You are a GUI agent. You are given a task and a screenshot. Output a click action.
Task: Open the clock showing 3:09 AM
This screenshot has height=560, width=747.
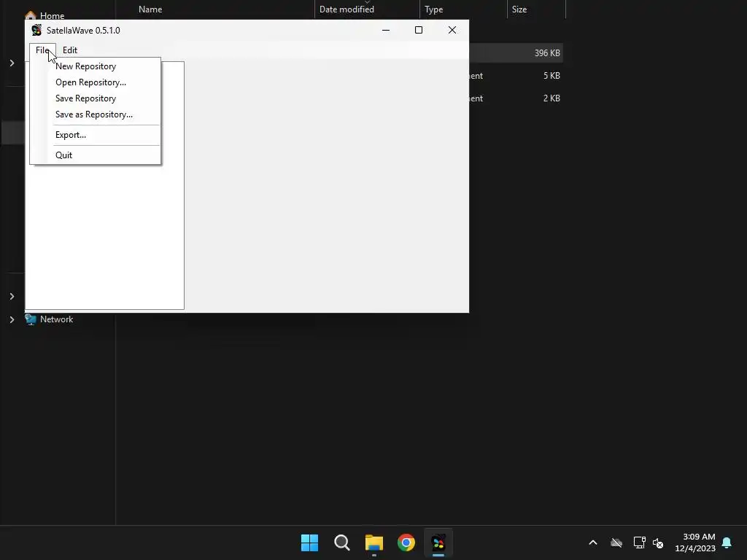click(695, 542)
